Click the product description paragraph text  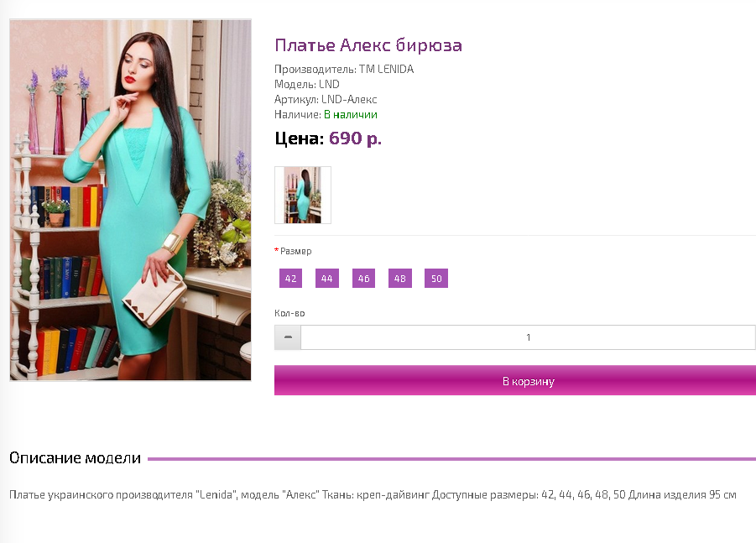click(x=373, y=495)
